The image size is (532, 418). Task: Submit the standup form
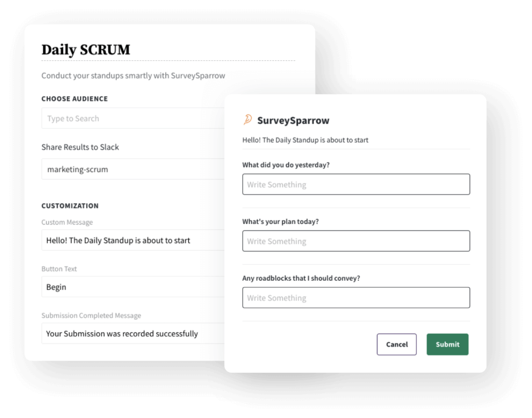click(x=447, y=344)
